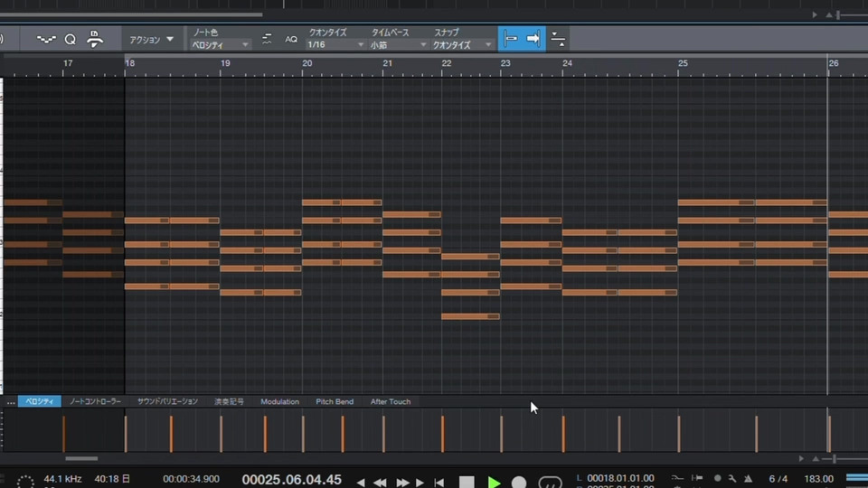Click the icon right of the autoscroll button
This screenshot has height=488, width=868.
tap(558, 39)
